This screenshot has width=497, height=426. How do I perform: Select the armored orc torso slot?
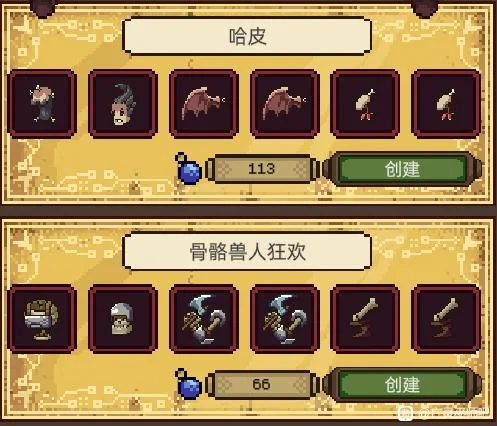42,319
